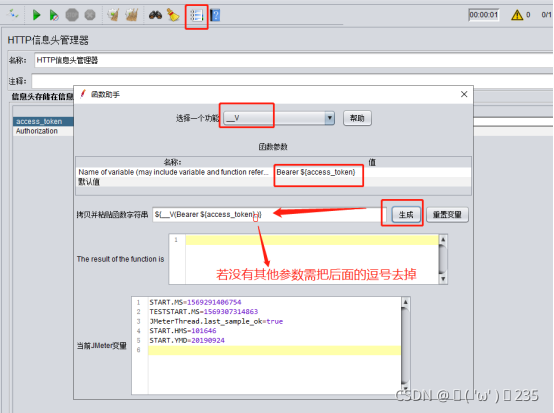This screenshot has width=554, height=413.
Task: Click the Bearer ${access_token} value cell
Action: pos(373,172)
